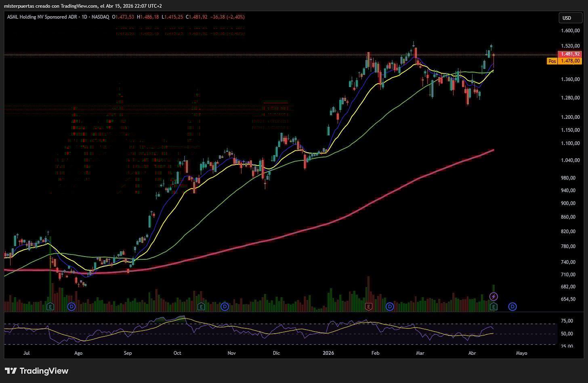588x383 pixels.
Task: Click the Oct label on the time axis
Action: click(177, 353)
